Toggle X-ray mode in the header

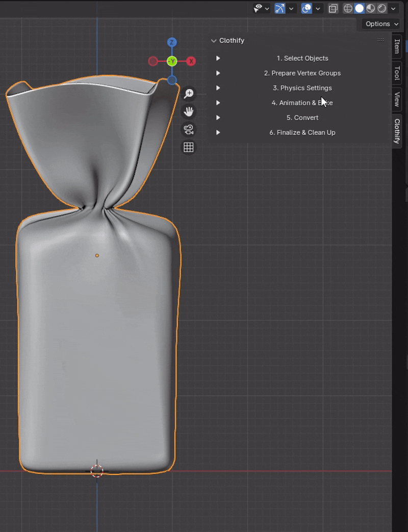tap(333, 9)
